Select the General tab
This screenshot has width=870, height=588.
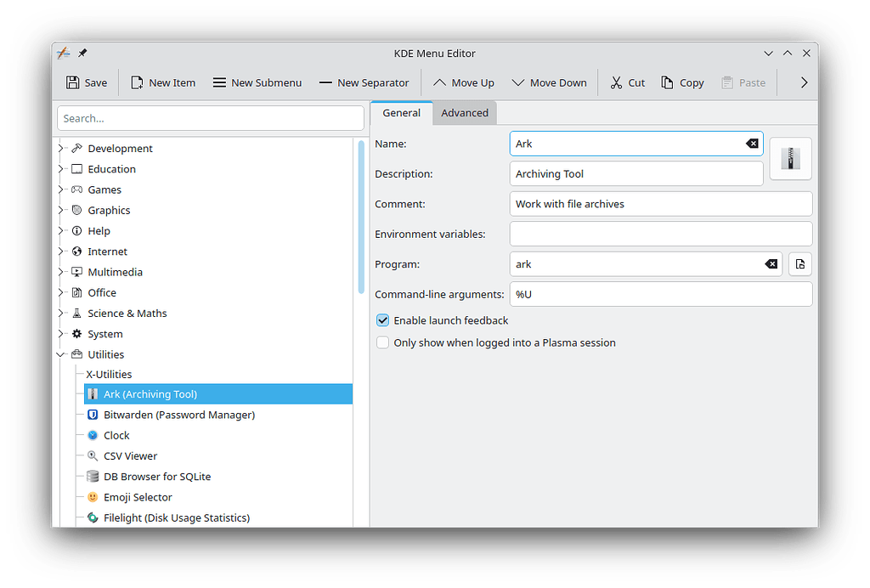pos(401,113)
